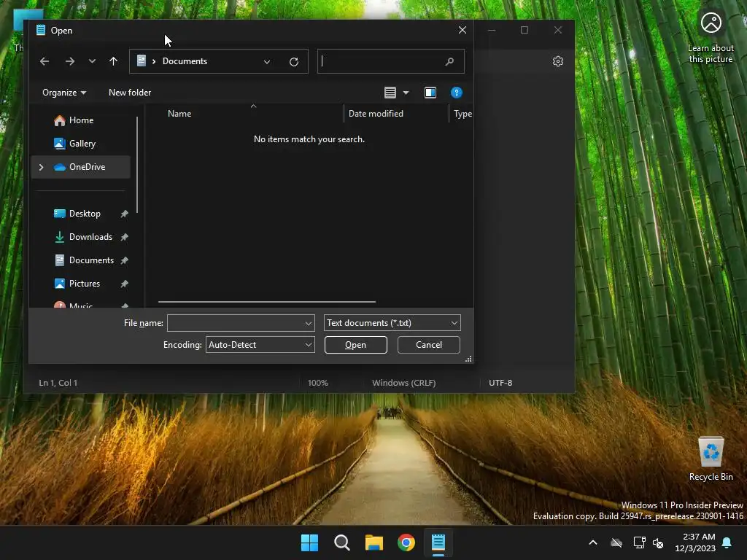Sort by the Name column
The height and width of the screenshot is (560, 747).
coord(179,113)
